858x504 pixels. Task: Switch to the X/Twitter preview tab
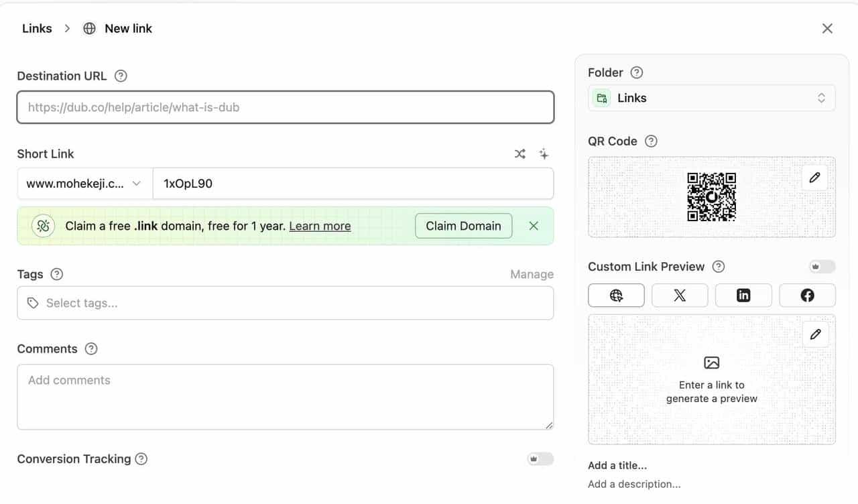pyautogui.click(x=680, y=296)
